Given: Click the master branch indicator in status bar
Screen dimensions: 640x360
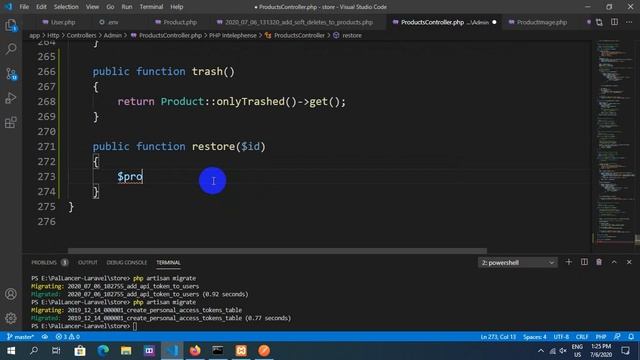Looking at the screenshot, I should (20, 337).
